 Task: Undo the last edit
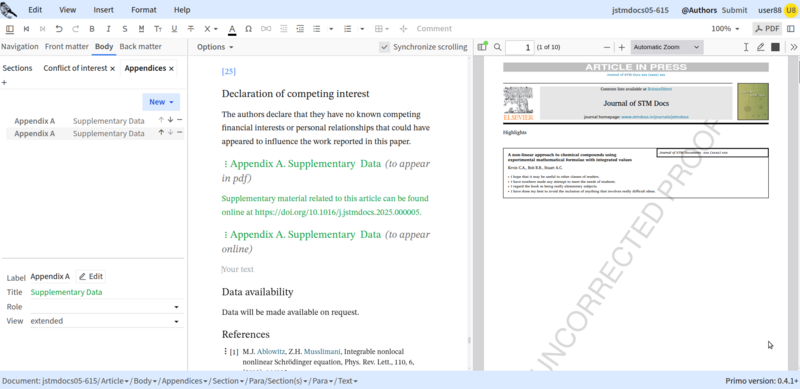[59, 29]
